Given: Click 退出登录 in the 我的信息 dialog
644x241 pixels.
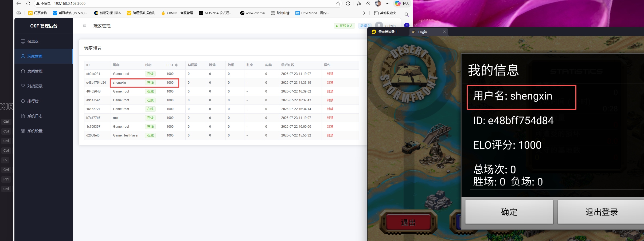Looking at the screenshot, I should pos(601,212).
